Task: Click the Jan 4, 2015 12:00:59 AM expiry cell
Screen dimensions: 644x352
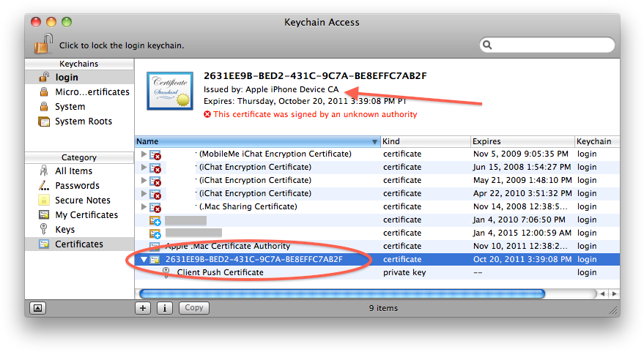Action: 522,233
